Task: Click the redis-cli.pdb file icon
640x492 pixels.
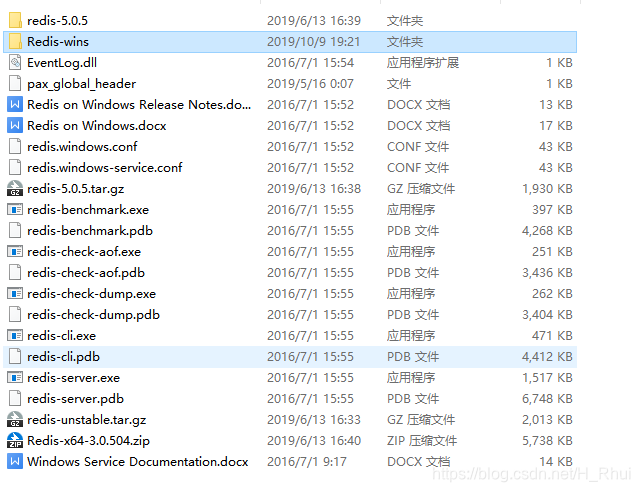Action: 15,356
